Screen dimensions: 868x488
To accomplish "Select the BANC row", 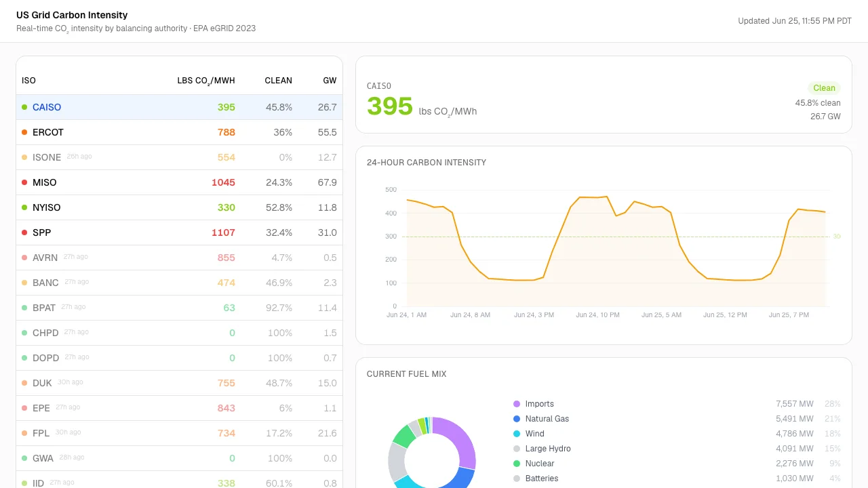I will tap(179, 283).
